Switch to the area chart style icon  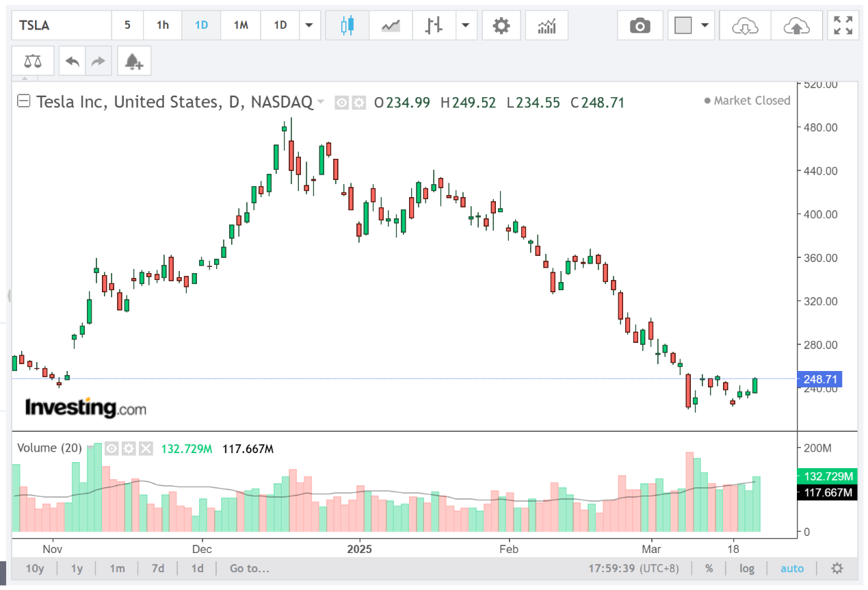[x=391, y=26]
